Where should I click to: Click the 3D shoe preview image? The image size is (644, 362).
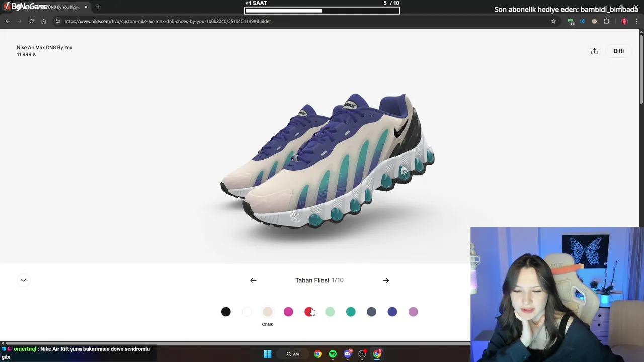[x=327, y=160]
